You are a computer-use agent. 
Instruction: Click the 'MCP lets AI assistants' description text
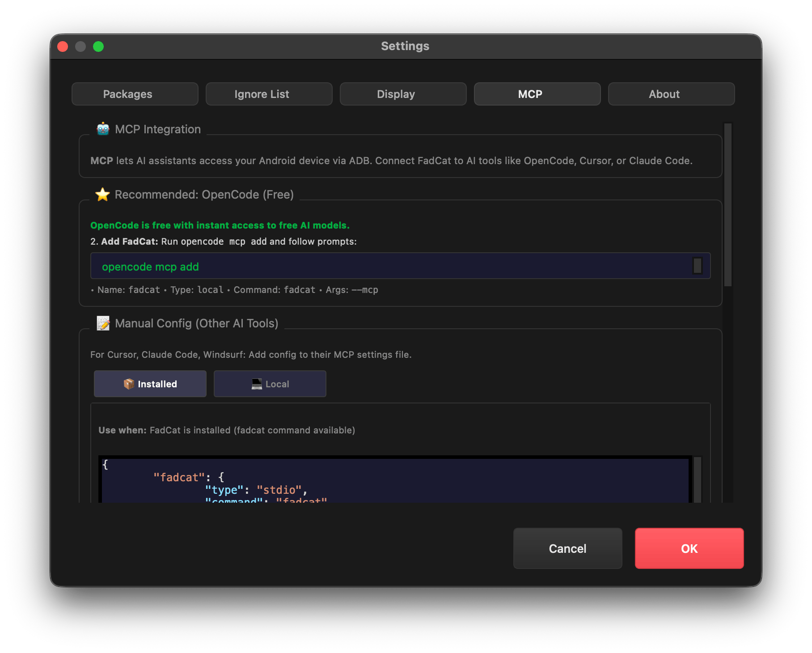click(x=391, y=161)
